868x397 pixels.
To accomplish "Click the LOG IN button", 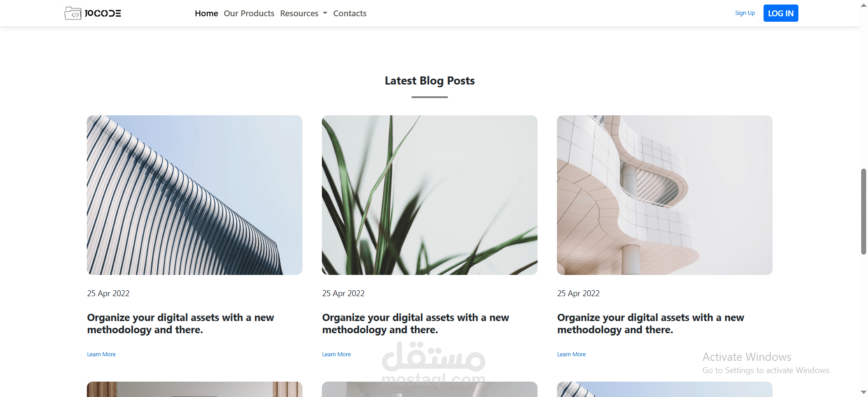I will (x=781, y=13).
